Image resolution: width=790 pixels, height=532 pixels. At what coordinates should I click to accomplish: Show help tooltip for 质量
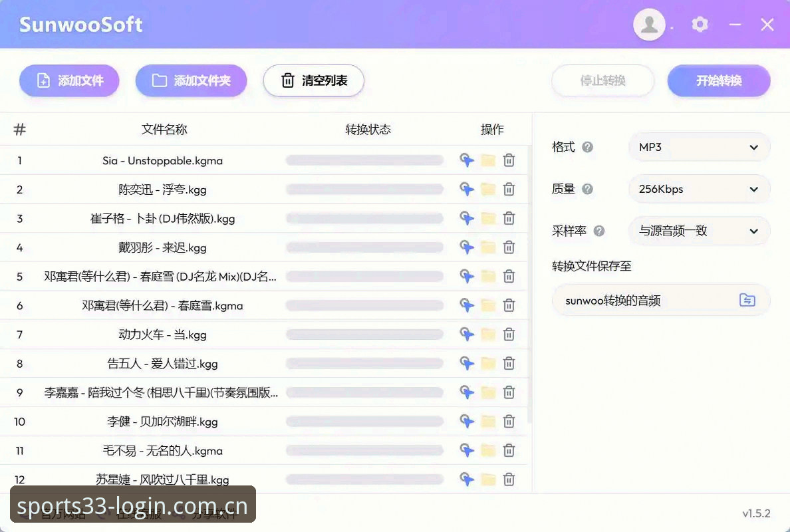[587, 189]
